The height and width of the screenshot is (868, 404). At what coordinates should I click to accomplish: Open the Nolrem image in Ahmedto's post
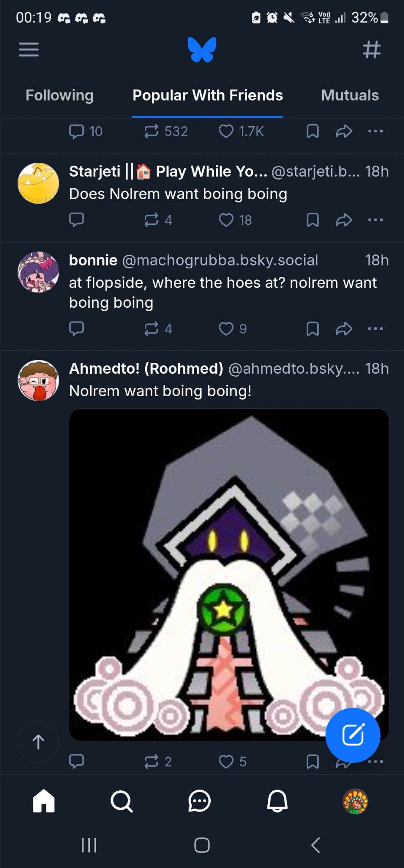tap(229, 564)
